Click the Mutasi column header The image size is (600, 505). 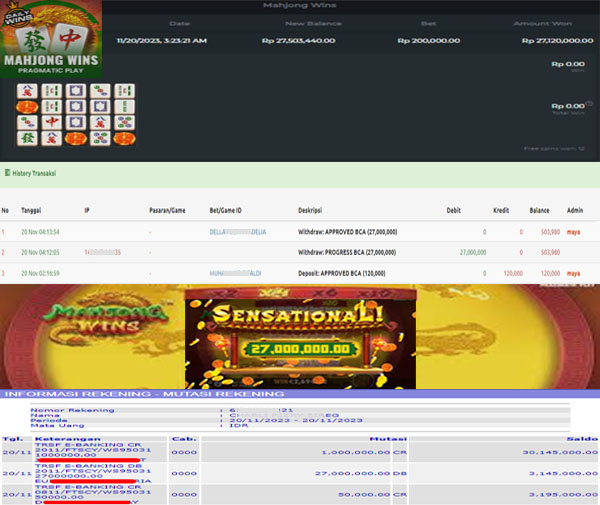coord(388,438)
